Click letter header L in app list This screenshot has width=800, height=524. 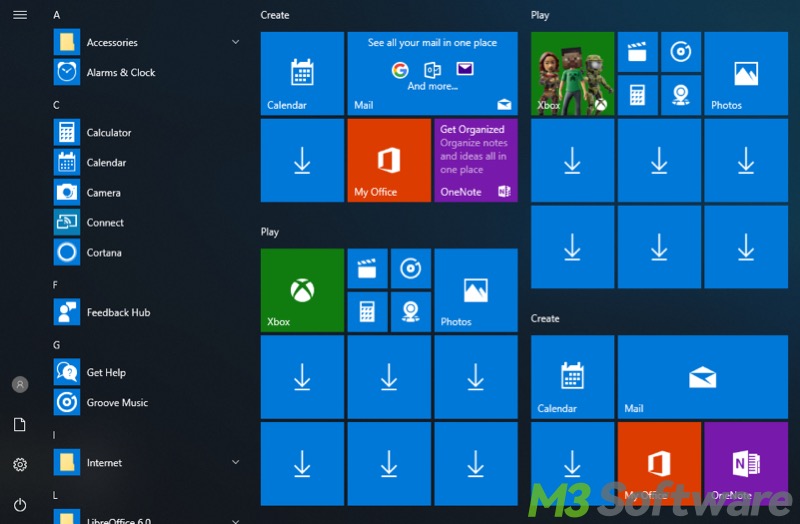55,495
